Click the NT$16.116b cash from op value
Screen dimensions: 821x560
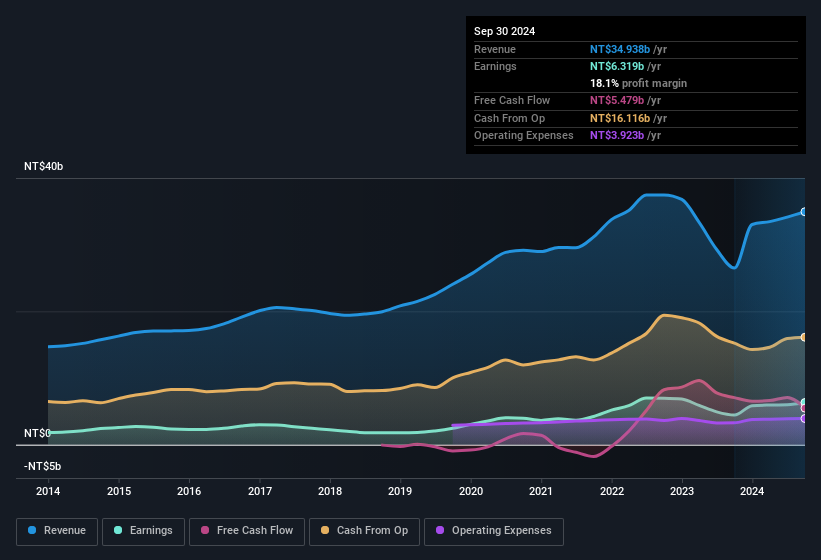click(620, 118)
